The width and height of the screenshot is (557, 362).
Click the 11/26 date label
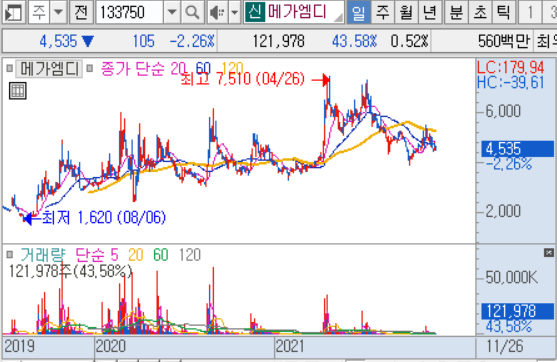click(505, 346)
